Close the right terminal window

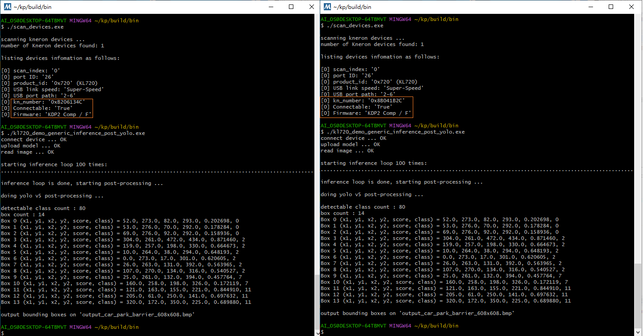coord(631,7)
